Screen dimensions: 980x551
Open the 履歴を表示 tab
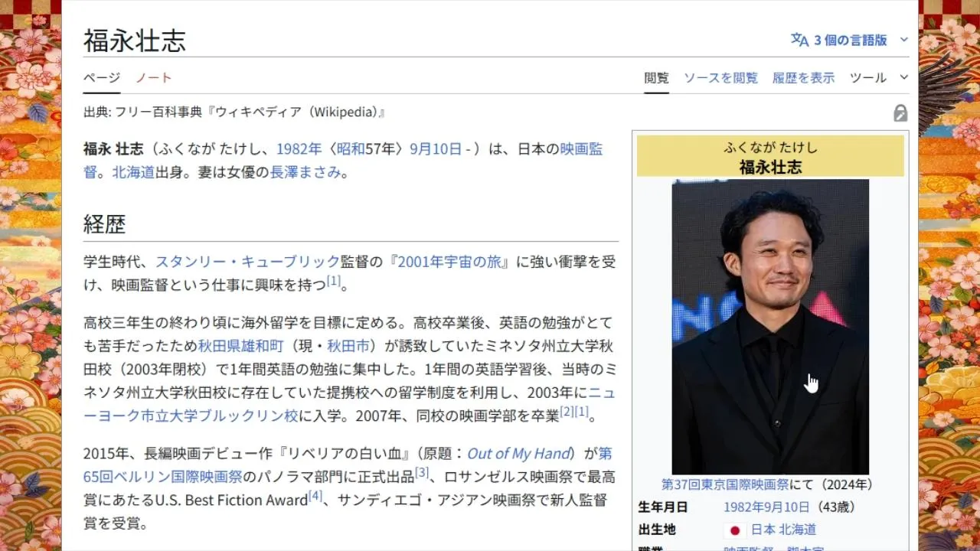(x=803, y=77)
